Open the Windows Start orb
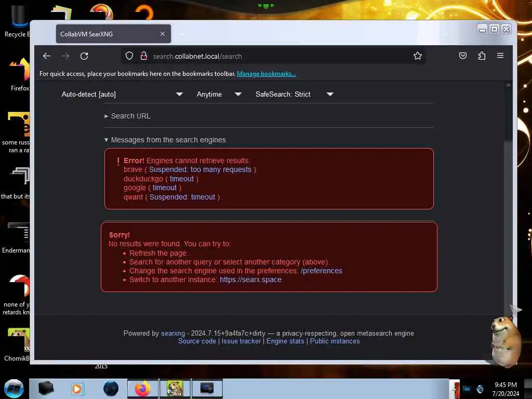 point(14,389)
